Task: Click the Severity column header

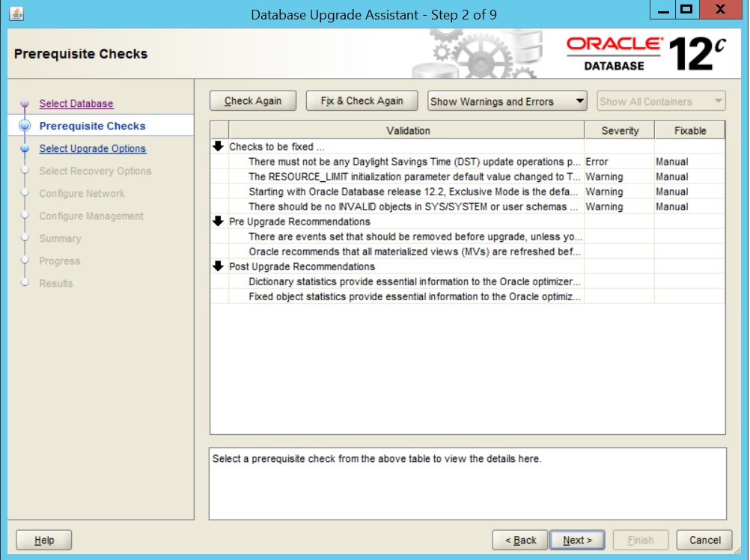Action: (620, 130)
